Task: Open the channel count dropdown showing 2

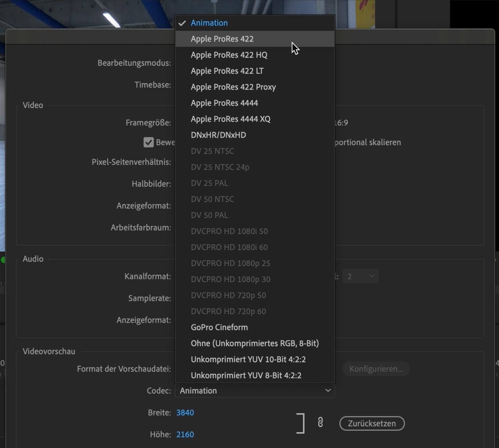Action: tap(360, 276)
